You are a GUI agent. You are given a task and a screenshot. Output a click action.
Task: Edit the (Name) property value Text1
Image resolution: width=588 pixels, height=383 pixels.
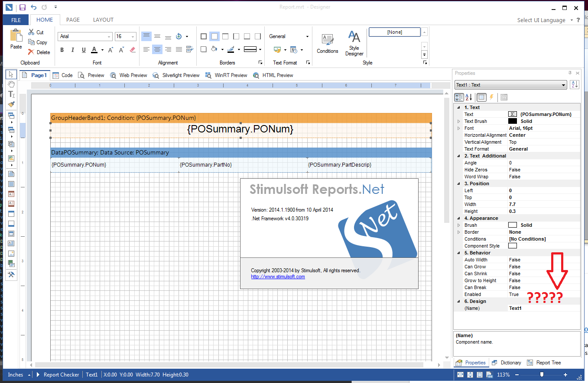[543, 308]
